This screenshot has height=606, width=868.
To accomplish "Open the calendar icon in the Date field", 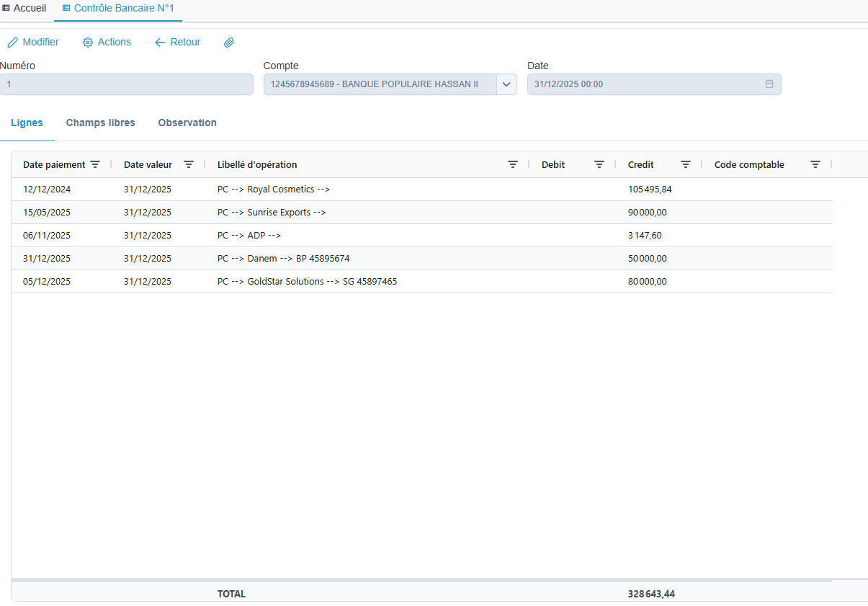I will point(769,84).
